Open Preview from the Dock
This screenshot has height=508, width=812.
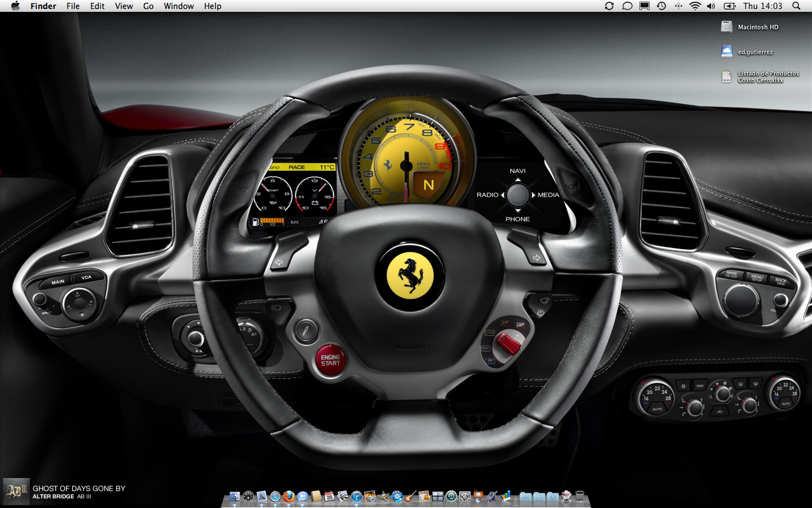pos(343,496)
